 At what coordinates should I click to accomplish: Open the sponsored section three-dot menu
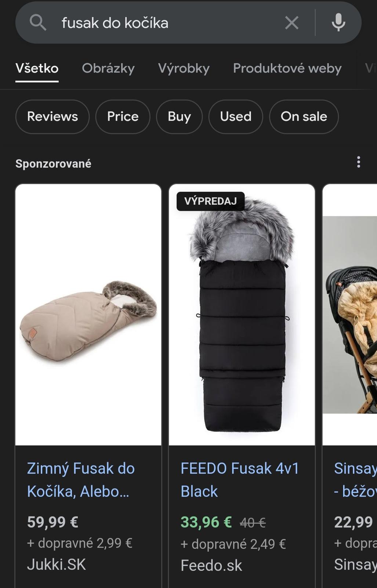pyautogui.click(x=359, y=162)
